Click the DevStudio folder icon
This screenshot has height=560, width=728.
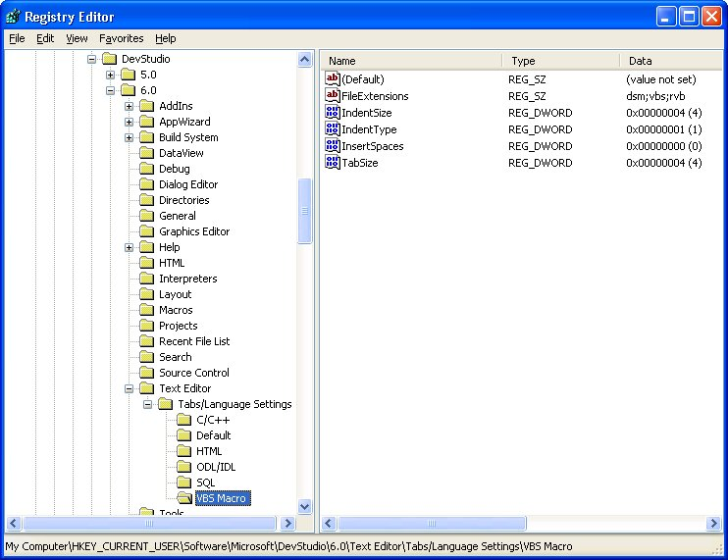[110, 59]
